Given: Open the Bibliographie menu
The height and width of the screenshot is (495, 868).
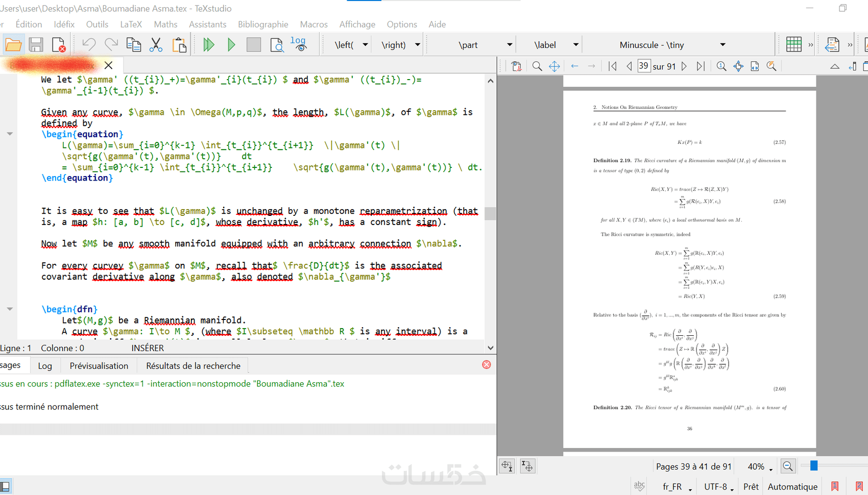Looking at the screenshot, I should pyautogui.click(x=263, y=24).
